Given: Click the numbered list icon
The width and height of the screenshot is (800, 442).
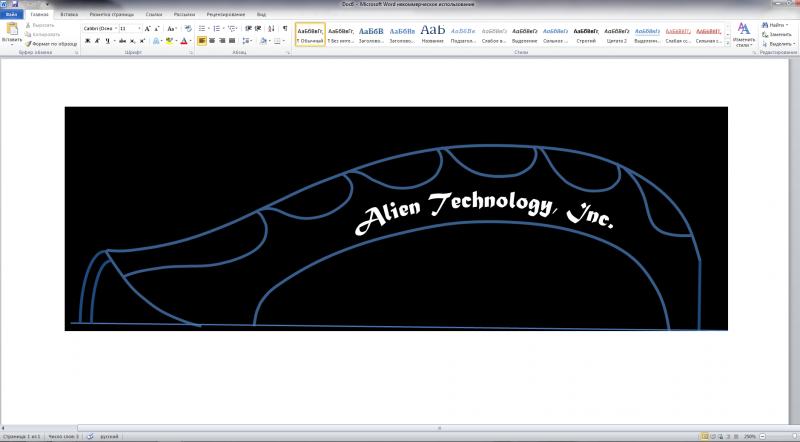Looking at the screenshot, I should 216,29.
